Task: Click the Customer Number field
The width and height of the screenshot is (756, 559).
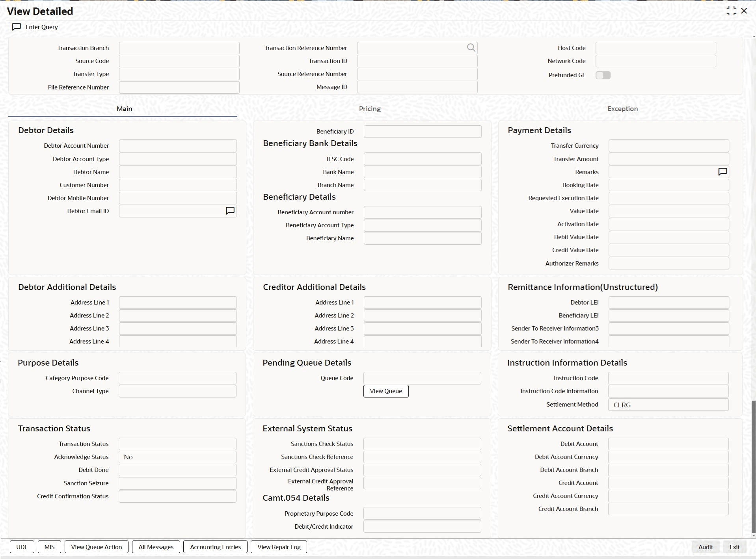Action: 178,185
